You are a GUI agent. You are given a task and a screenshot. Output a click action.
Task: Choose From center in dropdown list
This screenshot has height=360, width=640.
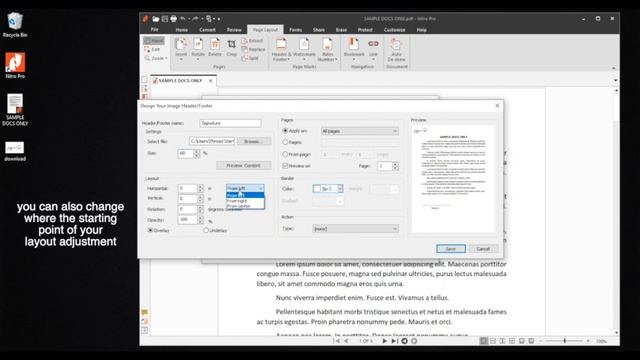click(x=245, y=206)
